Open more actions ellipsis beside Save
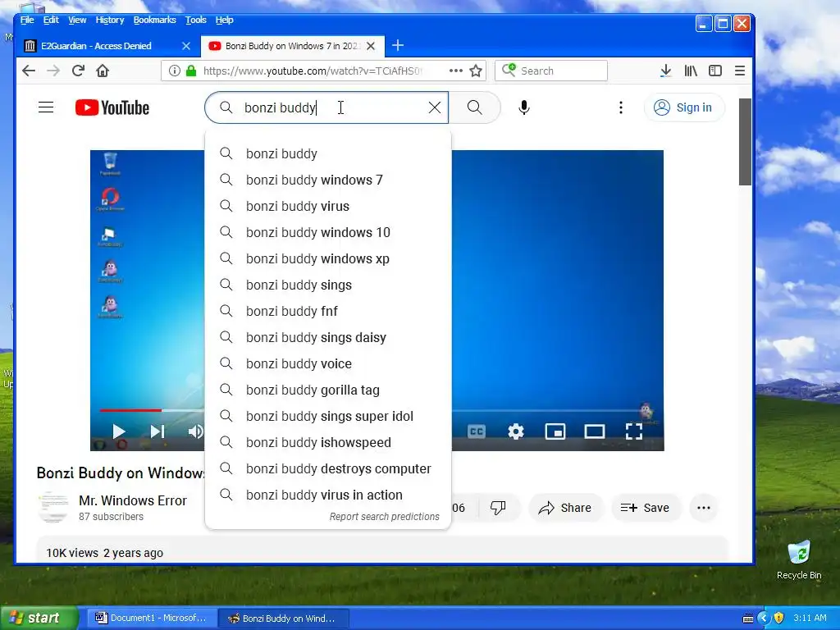840x630 pixels. [x=704, y=508]
